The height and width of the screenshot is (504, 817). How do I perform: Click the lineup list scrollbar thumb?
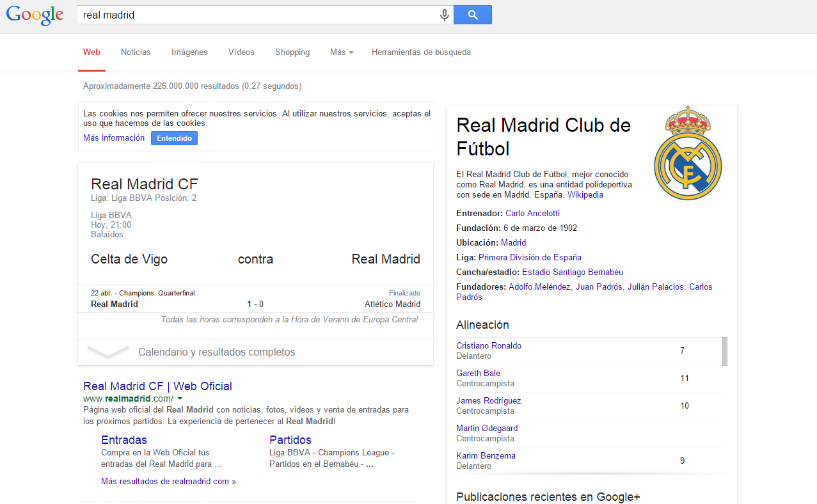(x=725, y=351)
